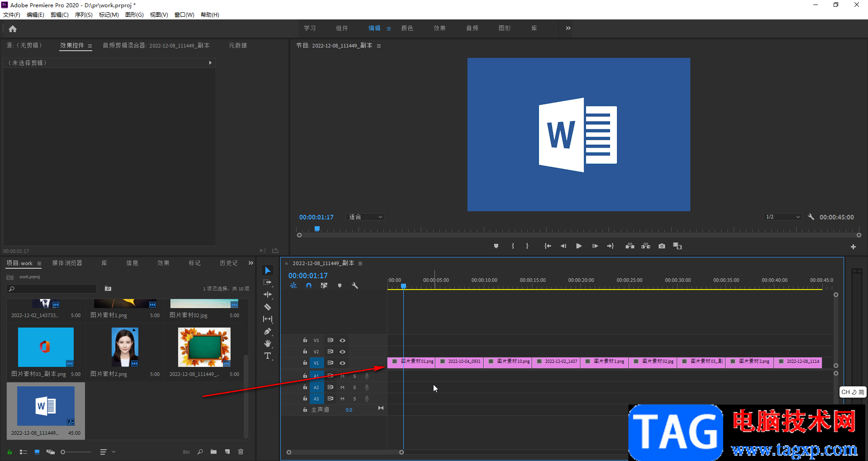Expand project panel tab overflow chevrons

[251, 263]
